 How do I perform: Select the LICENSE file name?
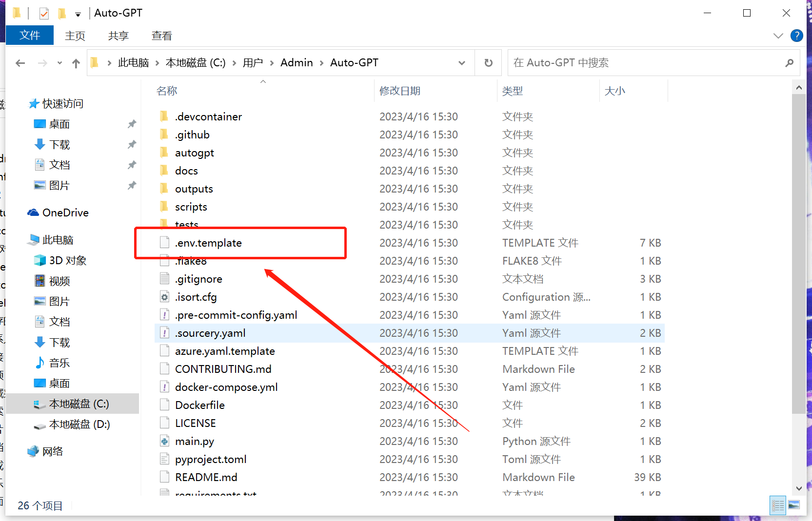196,423
